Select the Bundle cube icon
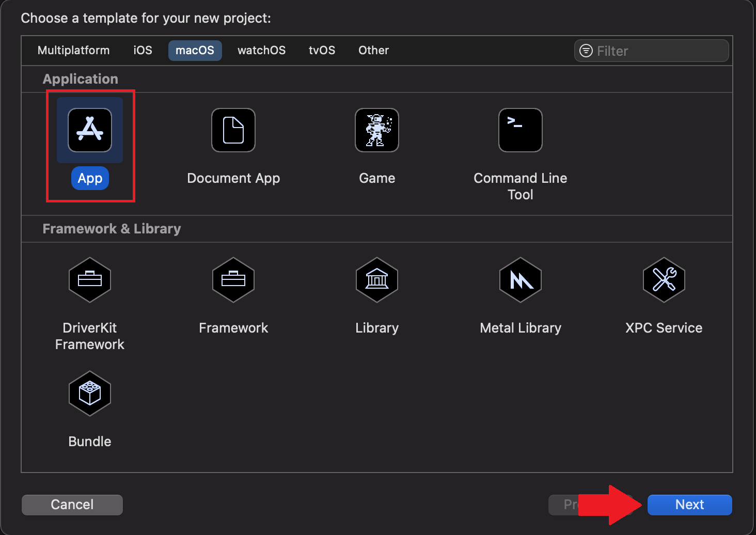Viewport: 756px width, 535px height. click(90, 394)
